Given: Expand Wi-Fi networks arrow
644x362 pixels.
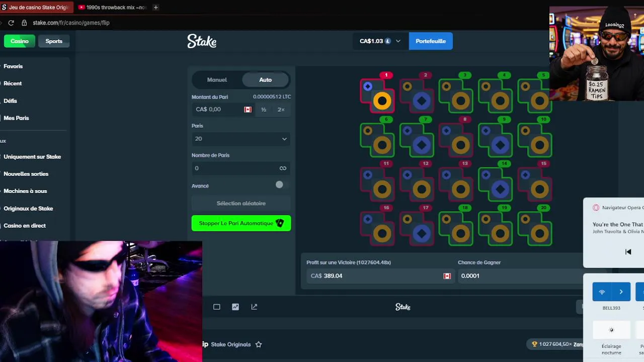Looking at the screenshot, I should [621, 292].
